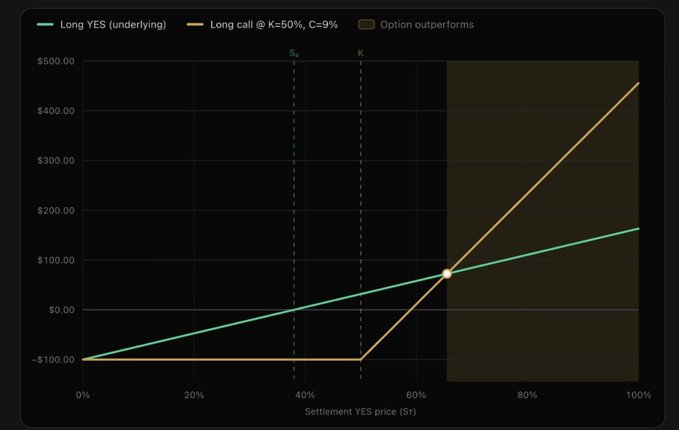Image resolution: width=679 pixels, height=430 pixels.
Task: Click the 100% x-axis label
Action: (638, 395)
